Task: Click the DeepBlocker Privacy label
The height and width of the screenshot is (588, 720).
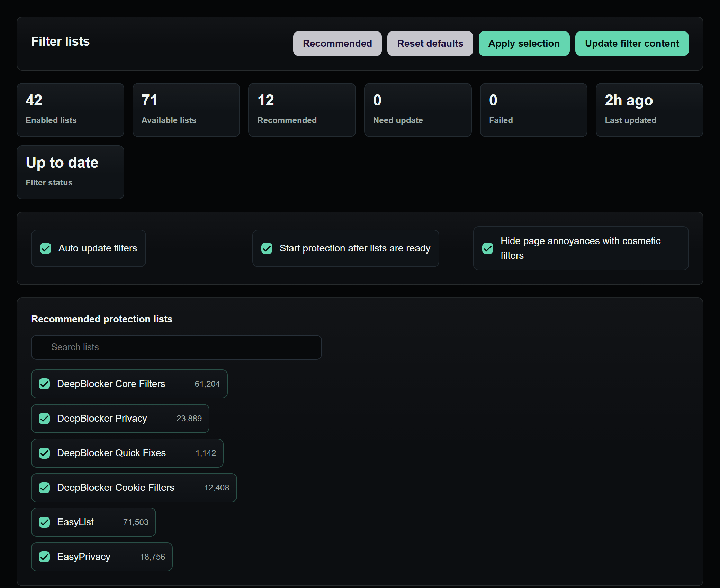Action: pos(102,419)
